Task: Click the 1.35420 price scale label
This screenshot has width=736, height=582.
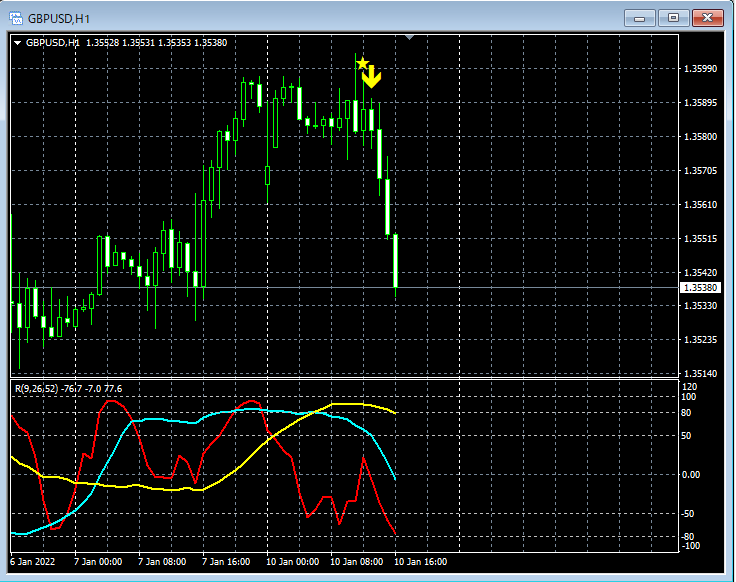Action: pyautogui.click(x=700, y=273)
